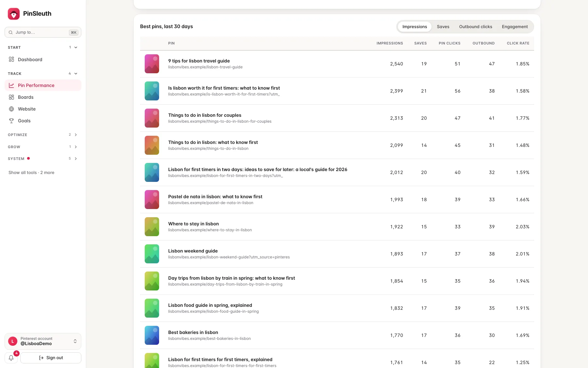Image resolution: width=588 pixels, height=368 pixels.
Task: Click the 'Best pins, last 30 days' heading
Action: (x=166, y=26)
